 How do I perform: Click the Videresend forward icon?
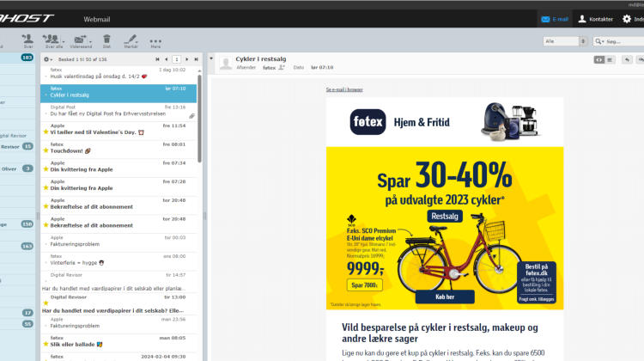[x=80, y=40]
